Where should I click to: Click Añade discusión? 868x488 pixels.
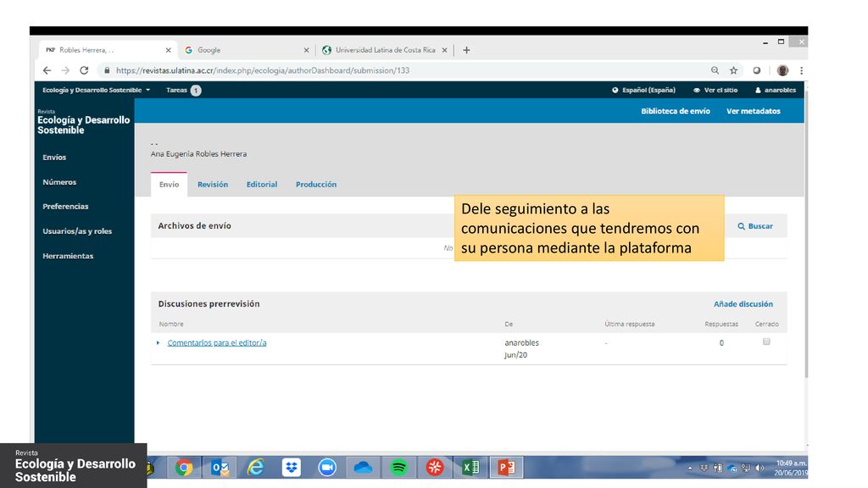tap(743, 304)
